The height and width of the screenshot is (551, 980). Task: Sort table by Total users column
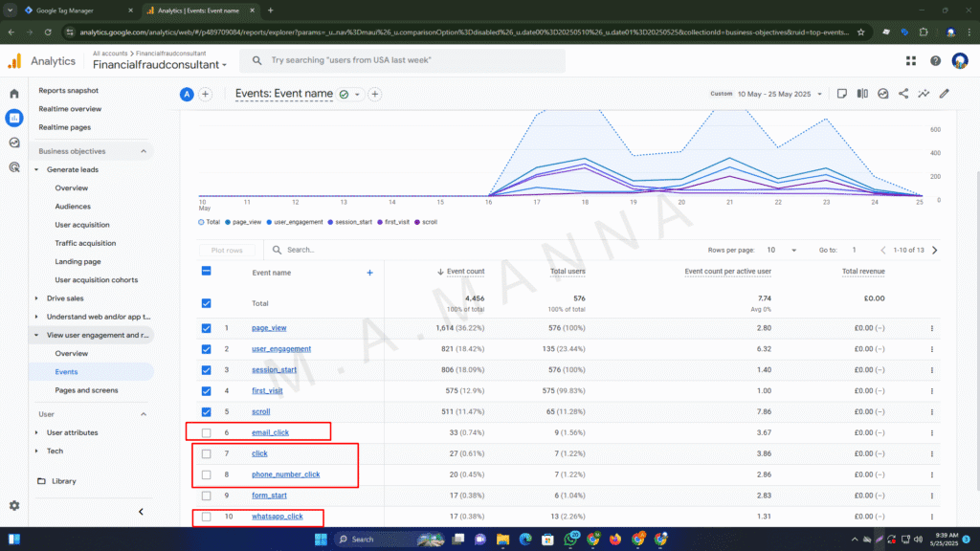(568, 272)
